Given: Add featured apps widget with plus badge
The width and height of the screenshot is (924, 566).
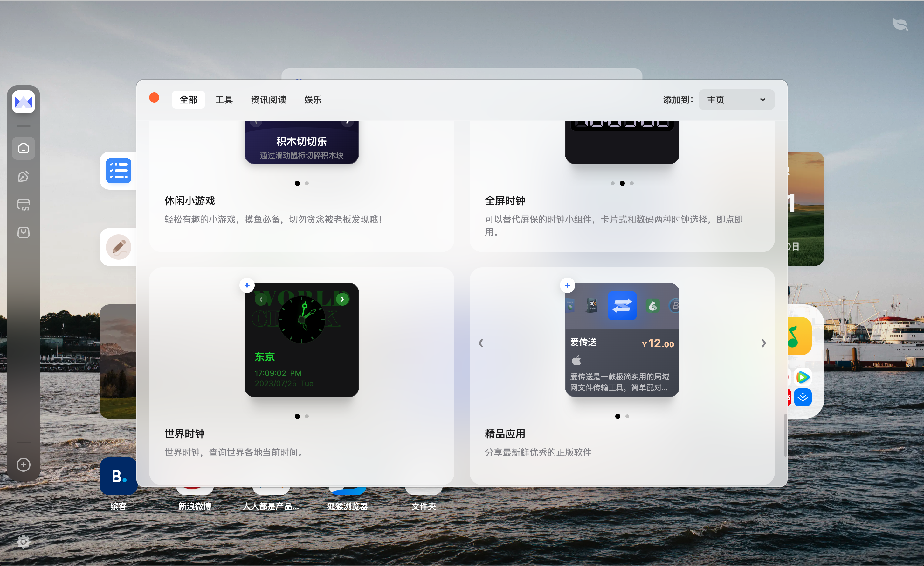Looking at the screenshot, I should pyautogui.click(x=567, y=285).
